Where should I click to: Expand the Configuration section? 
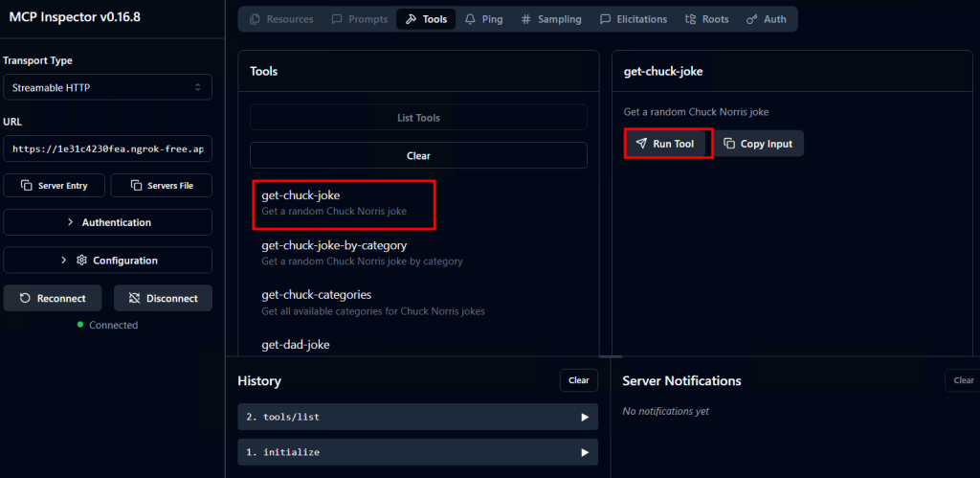(107, 261)
